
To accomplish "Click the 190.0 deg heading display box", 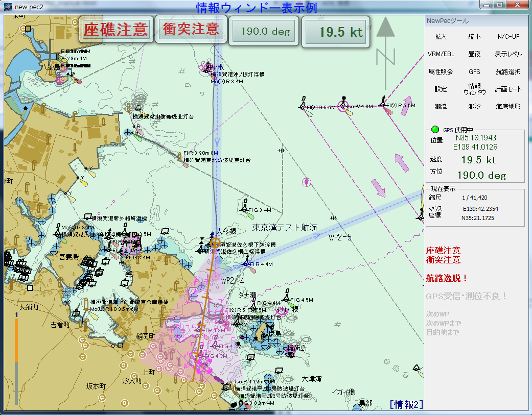I will click(x=264, y=31).
